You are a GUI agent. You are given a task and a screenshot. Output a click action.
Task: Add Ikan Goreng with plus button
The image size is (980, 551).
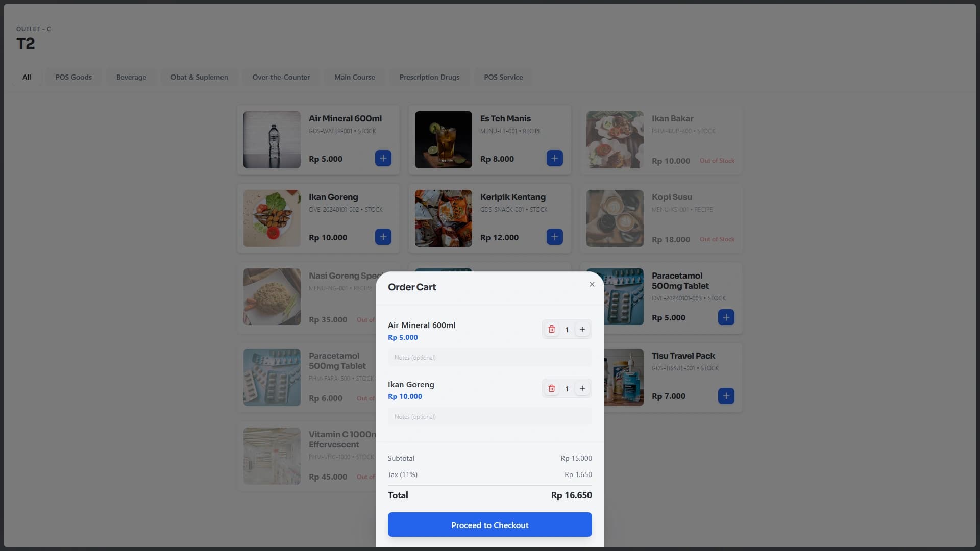click(383, 237)
